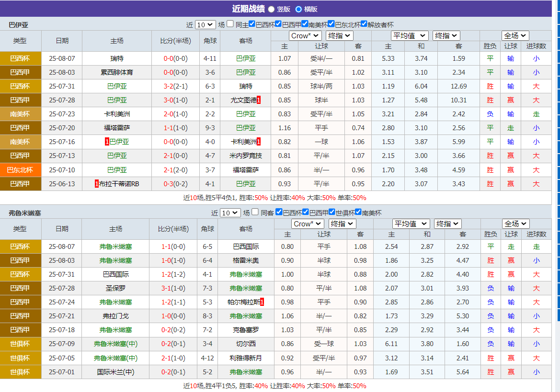Uncheck the 巴西杯 checkbox in the 巴伊亚 section
The width and height of the screenshot is (560, 392).
click(x=252, y=23)
